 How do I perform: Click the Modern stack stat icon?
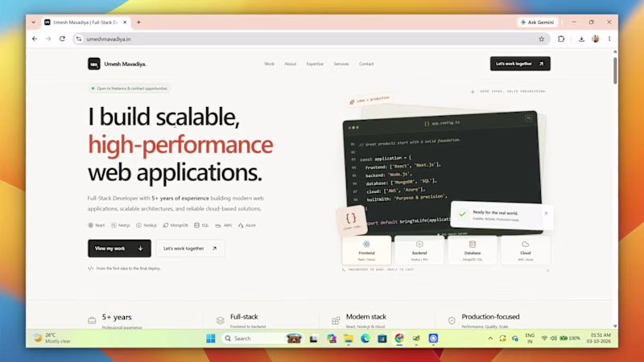point(336,320)
